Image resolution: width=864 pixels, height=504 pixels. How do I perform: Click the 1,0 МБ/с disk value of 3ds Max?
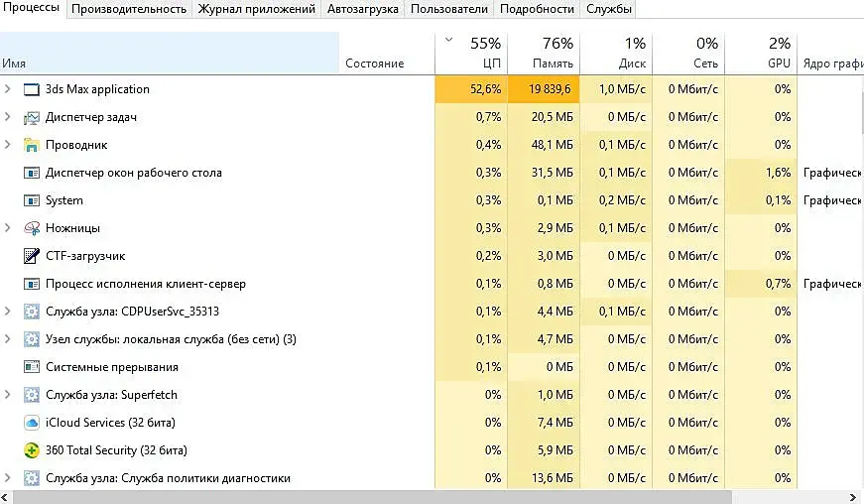tap(622, 89)
